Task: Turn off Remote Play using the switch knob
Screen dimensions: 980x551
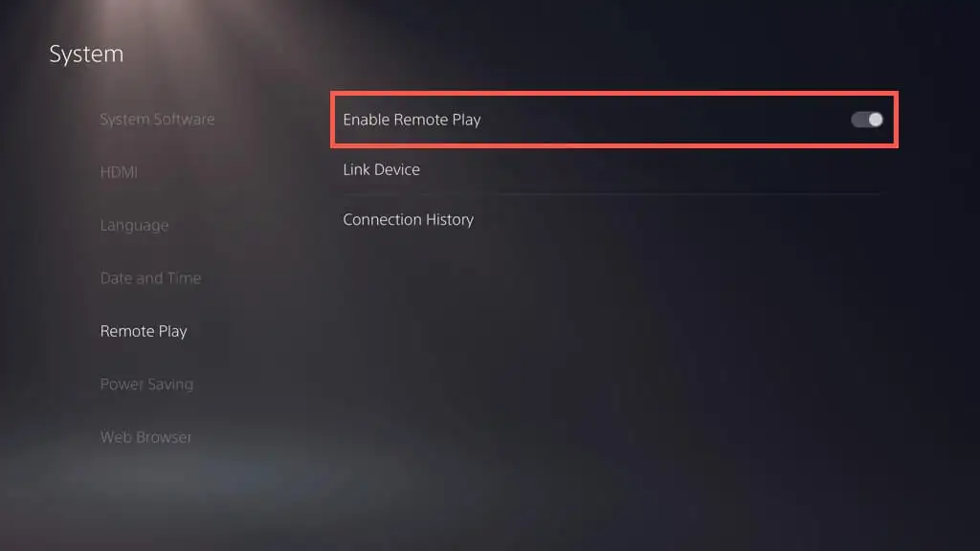Action: click(x=876, y=120)
